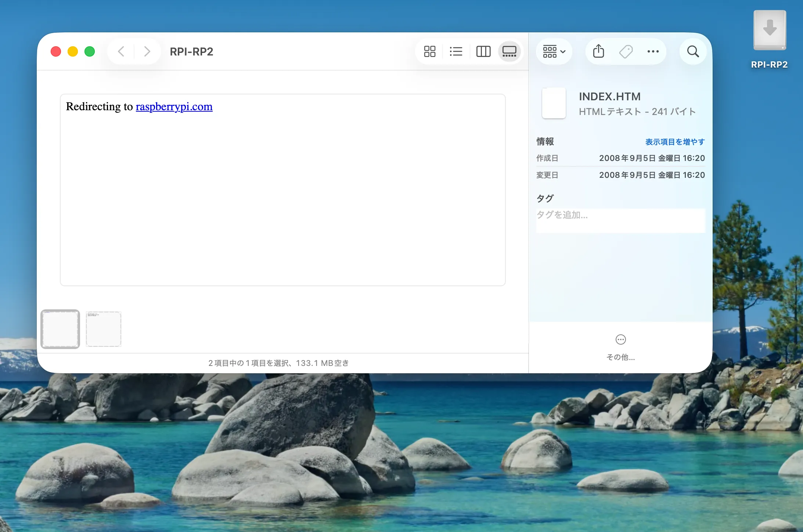Open the raspberrypi.com link
This screenshot has width=803, height=532.
coord(174,107)
